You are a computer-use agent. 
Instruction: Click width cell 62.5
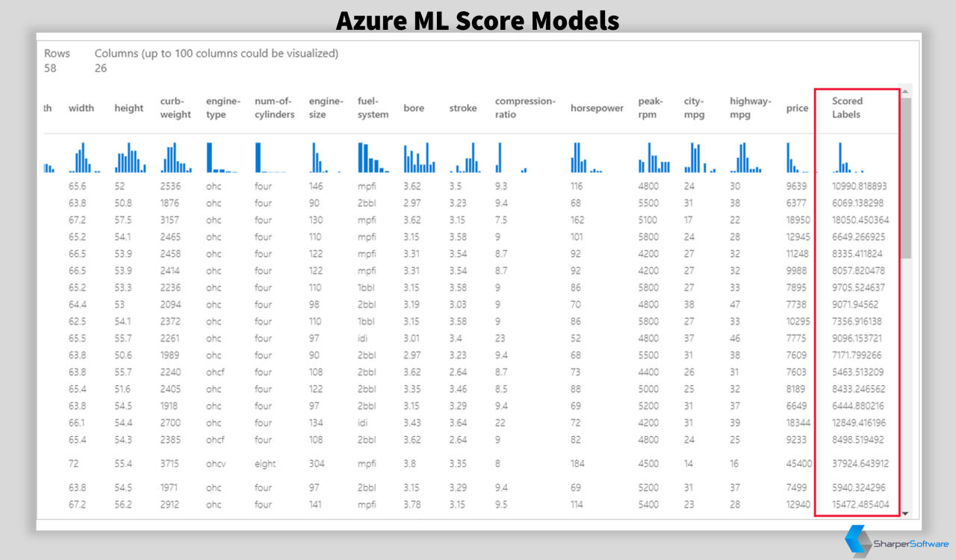[76, 322]
